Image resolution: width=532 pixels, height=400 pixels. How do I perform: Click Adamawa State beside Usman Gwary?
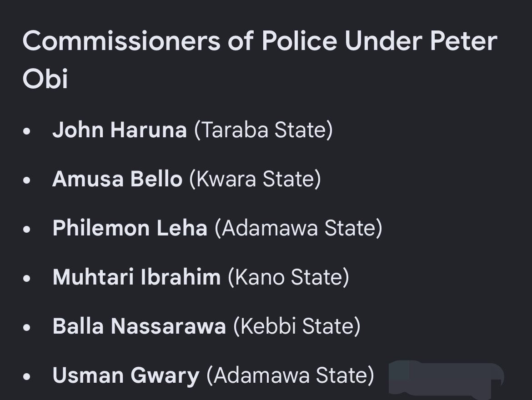tap(291, 375)
